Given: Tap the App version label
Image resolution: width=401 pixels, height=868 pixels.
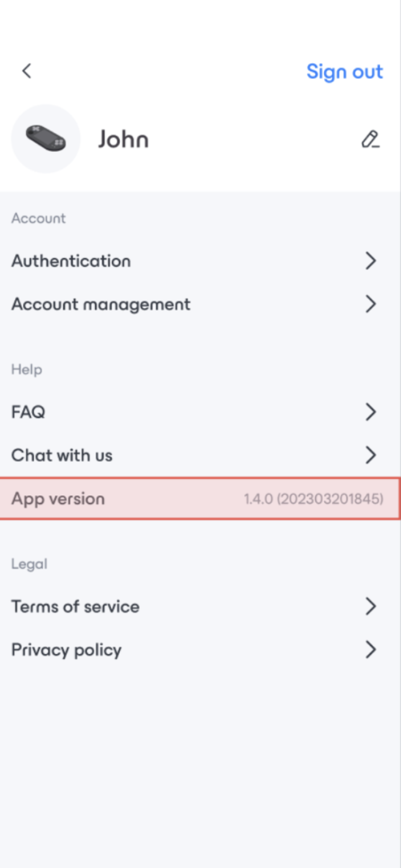Looking at the screenshot, I should pos(58,498).
